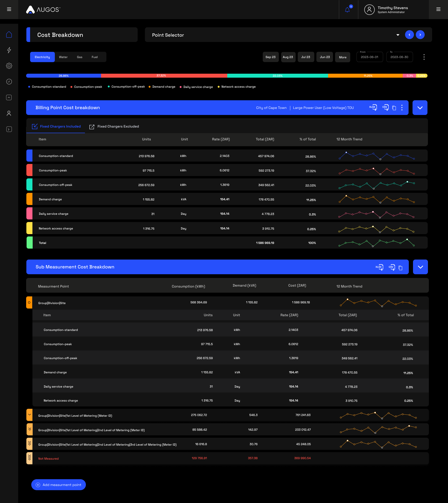Collapse the Billing Point Cost breakdown section
This screenshot has height=503, width=448.
(x=420, y=108)
